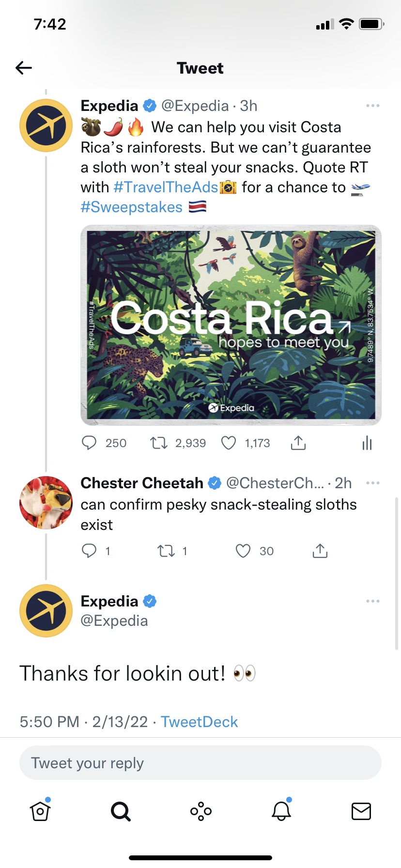Share Chester Cheetah's reply
This screenshot has height=868, width=401.
pyautogui.click(x=320, y=551)
